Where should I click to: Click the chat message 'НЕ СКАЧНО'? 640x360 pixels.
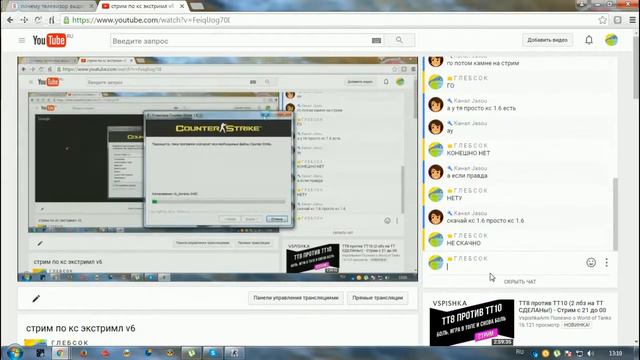pyautogui.click(x=464, y=243)
